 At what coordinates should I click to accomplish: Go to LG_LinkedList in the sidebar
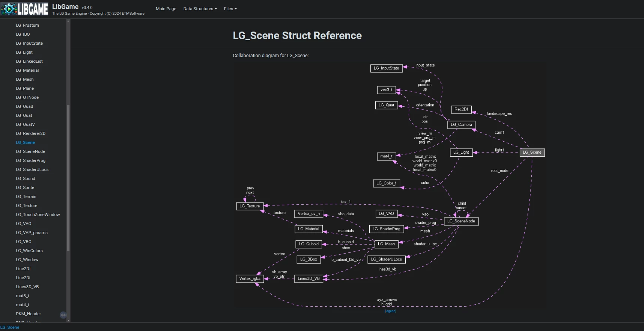pyautogui.click(x=29, y=61)
